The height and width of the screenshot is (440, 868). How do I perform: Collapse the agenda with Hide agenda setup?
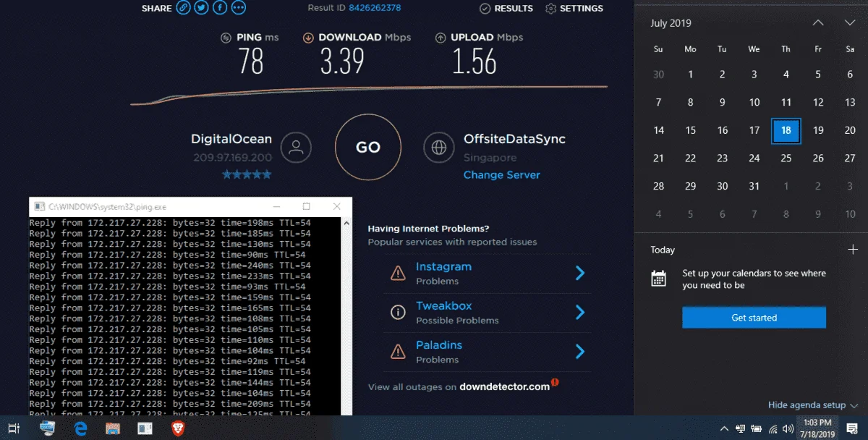click(812, 405)
